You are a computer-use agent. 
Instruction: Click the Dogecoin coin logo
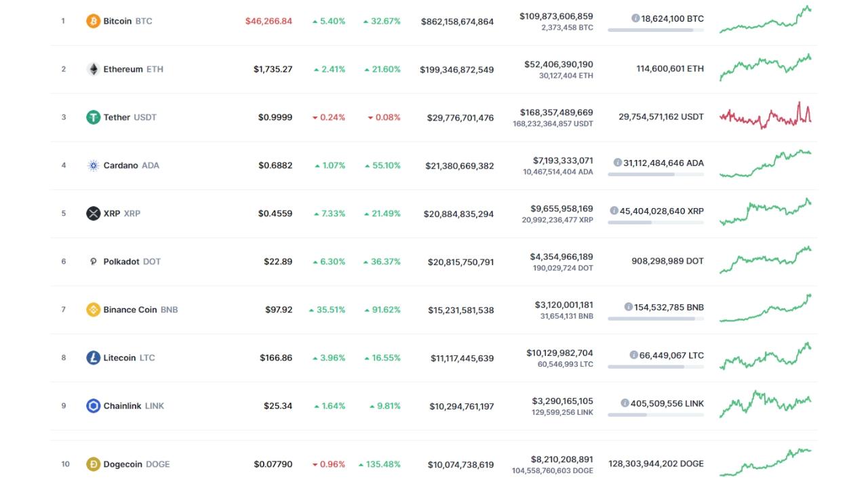[93, 464]
